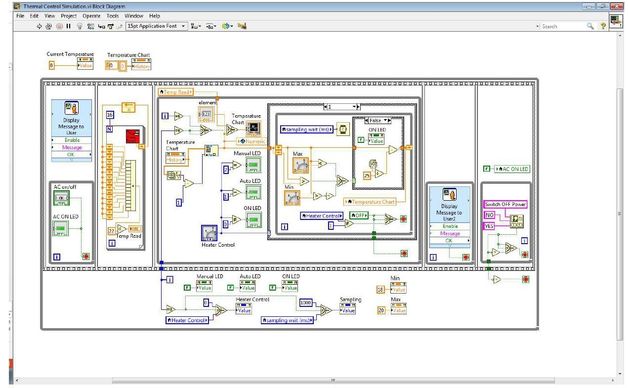This screenshot has width=628, height=388.
Task: Select the random number dice function
Action: tap(373, 163)
